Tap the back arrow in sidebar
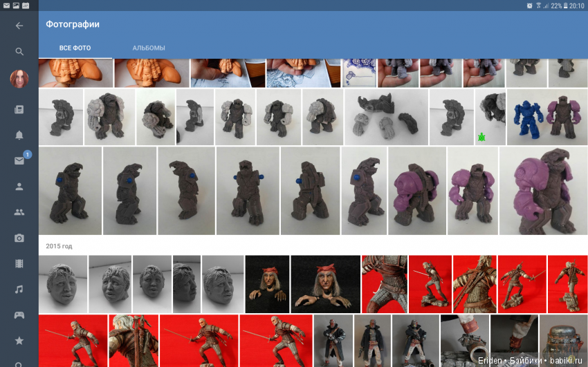The width and height of the screenshot is (588, 367). coord(19,26)
